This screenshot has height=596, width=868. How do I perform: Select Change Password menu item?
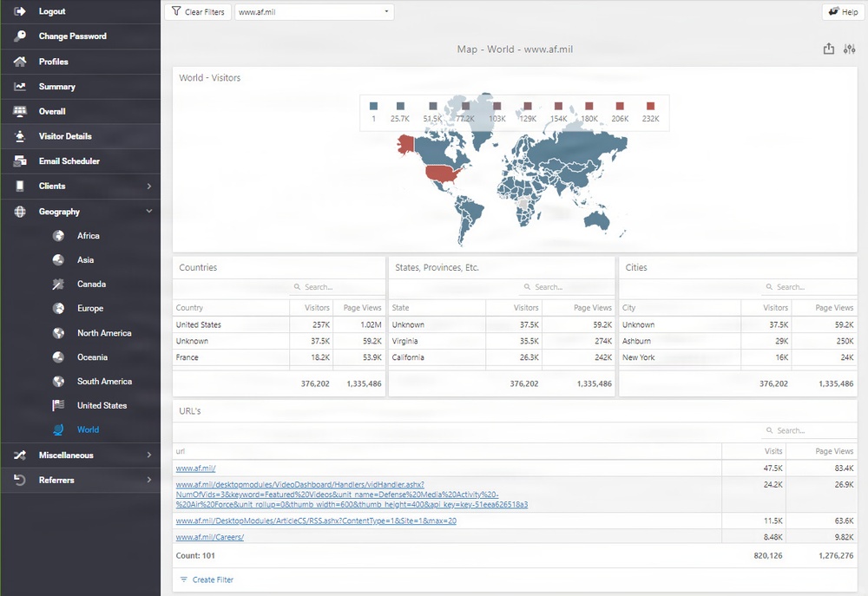point(80,36)
